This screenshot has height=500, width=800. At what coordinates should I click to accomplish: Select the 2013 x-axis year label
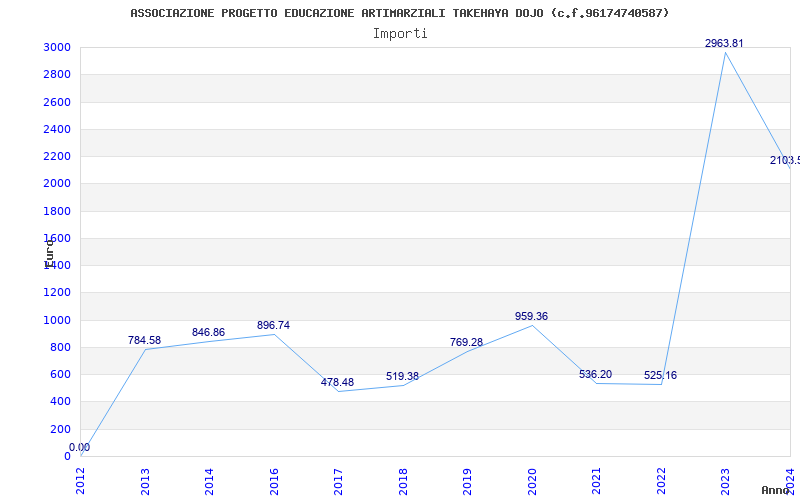[x=145, y=480]
